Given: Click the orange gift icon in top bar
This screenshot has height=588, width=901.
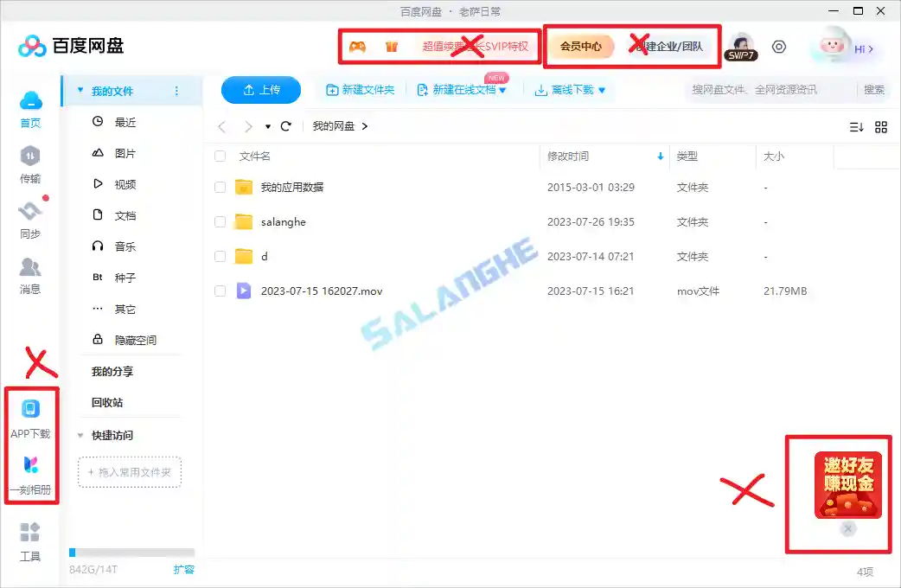Looking at the screenshot, I should [392, 47].
